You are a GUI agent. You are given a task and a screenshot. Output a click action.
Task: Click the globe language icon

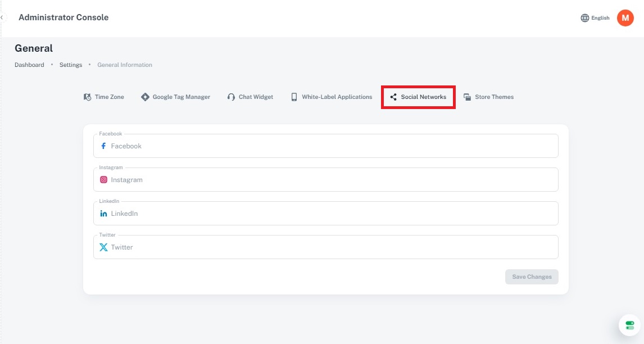[x=584, y=18]
